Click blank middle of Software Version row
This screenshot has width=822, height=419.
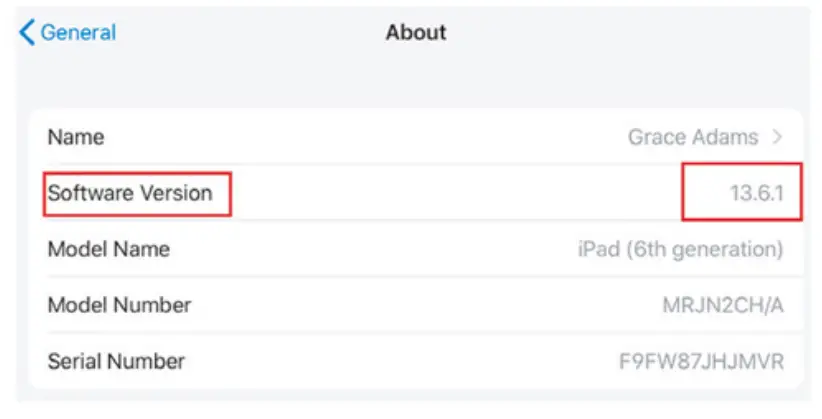[450, 193]
